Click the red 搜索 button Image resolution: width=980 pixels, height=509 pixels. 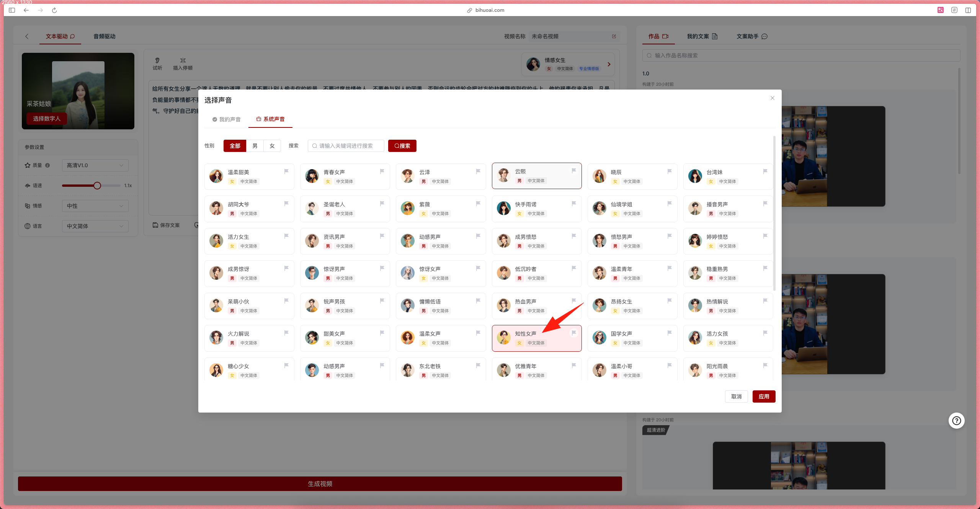pyautogui.click(x=402, y=146)
